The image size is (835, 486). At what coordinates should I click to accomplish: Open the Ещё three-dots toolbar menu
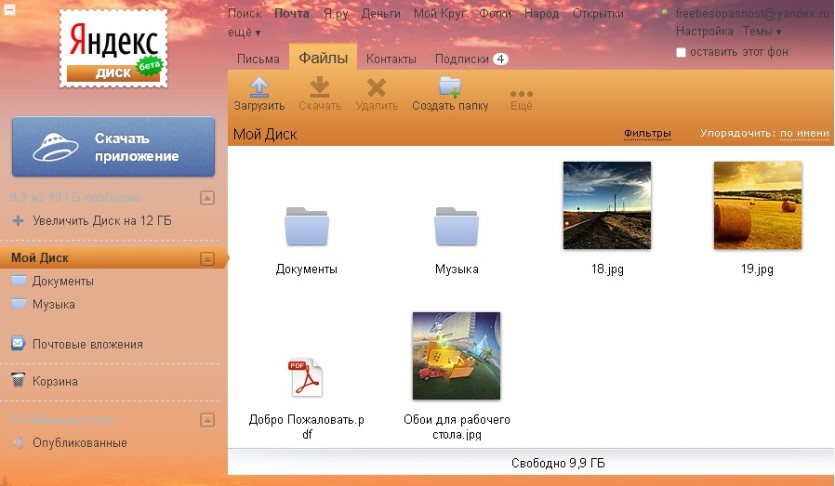[521, 94]
